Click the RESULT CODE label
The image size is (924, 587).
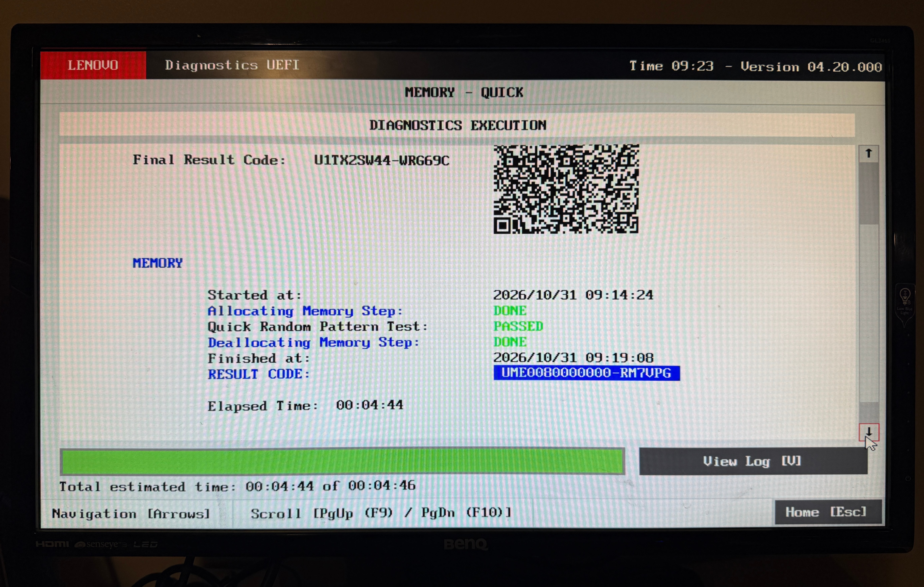click(259, 374)
